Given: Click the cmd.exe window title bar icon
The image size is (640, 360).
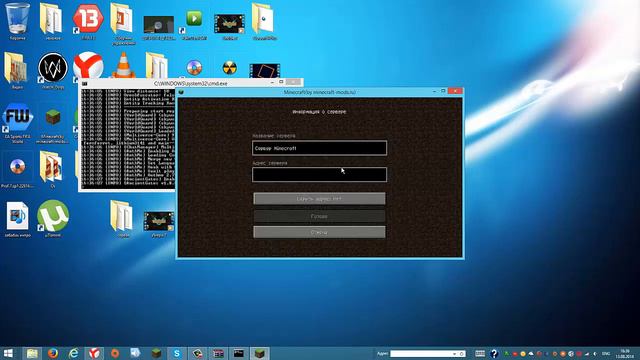Looking at the screenshot, I should [84, 83].
